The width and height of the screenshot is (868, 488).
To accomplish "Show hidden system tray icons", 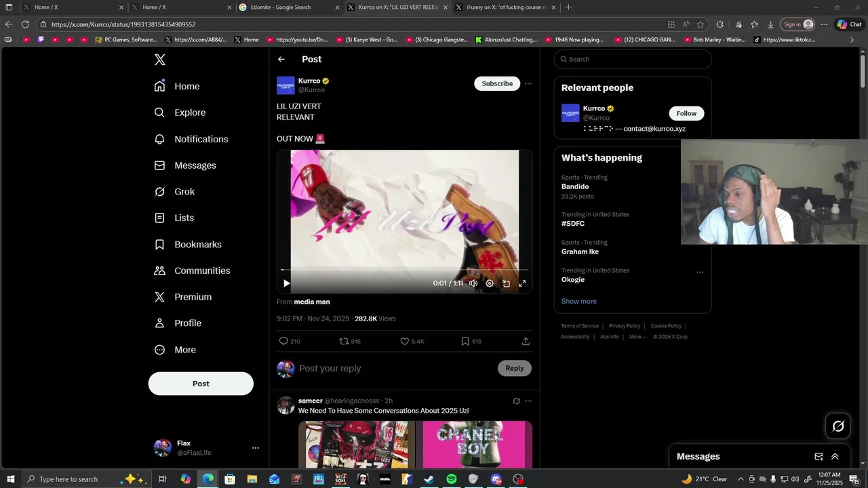I will pyautogui.click(x=741, y=479).
